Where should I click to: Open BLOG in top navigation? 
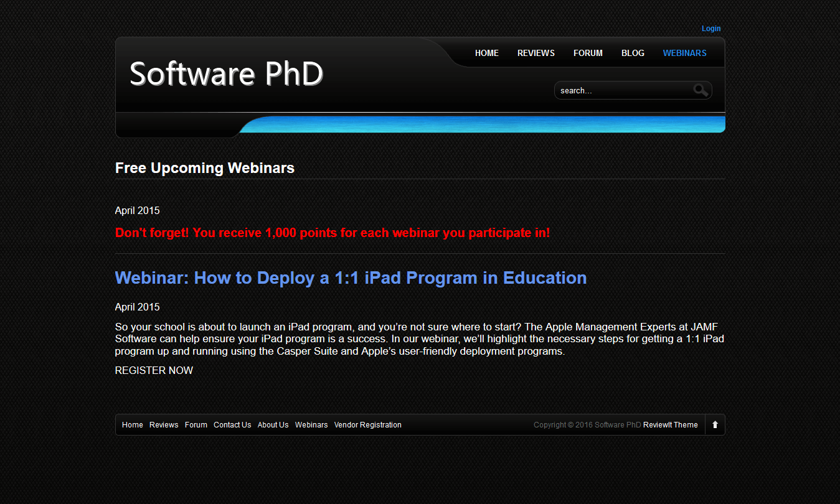(633, 53)
